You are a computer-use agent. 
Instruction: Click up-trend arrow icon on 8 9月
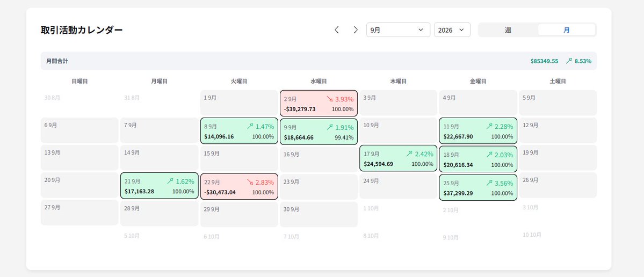click(250, 127)
